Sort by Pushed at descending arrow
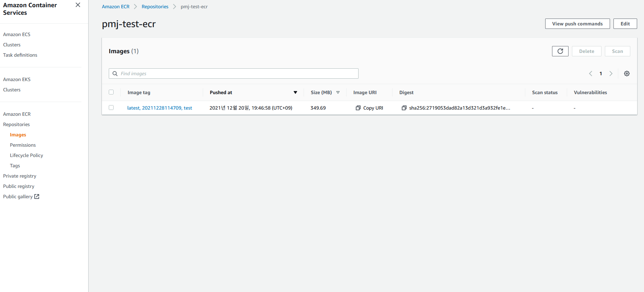644x292 pixels. [295, 92]
